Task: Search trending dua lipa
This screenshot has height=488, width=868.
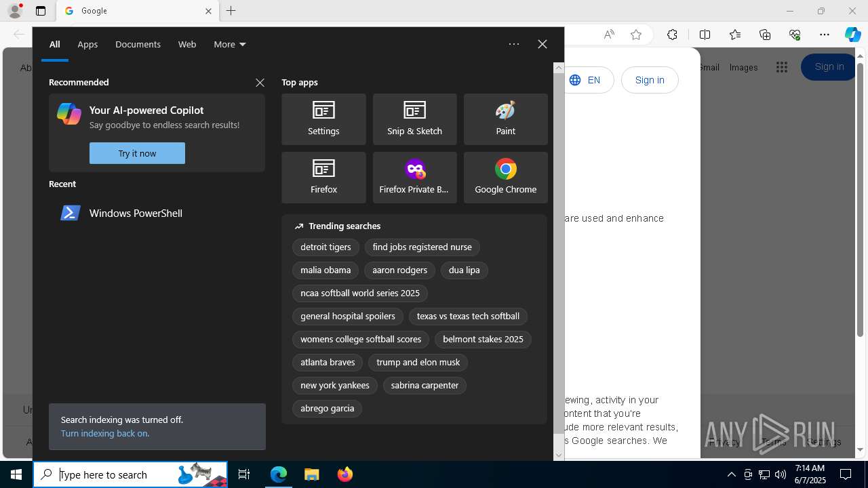Action: coord(464,270)
